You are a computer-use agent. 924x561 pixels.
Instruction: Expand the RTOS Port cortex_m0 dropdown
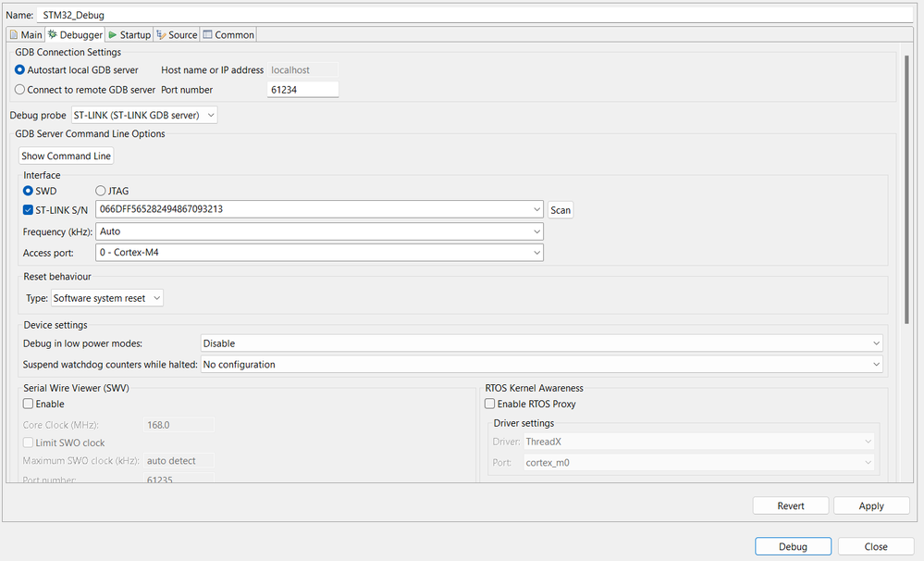pyautogui.click(x=698, y=463)
